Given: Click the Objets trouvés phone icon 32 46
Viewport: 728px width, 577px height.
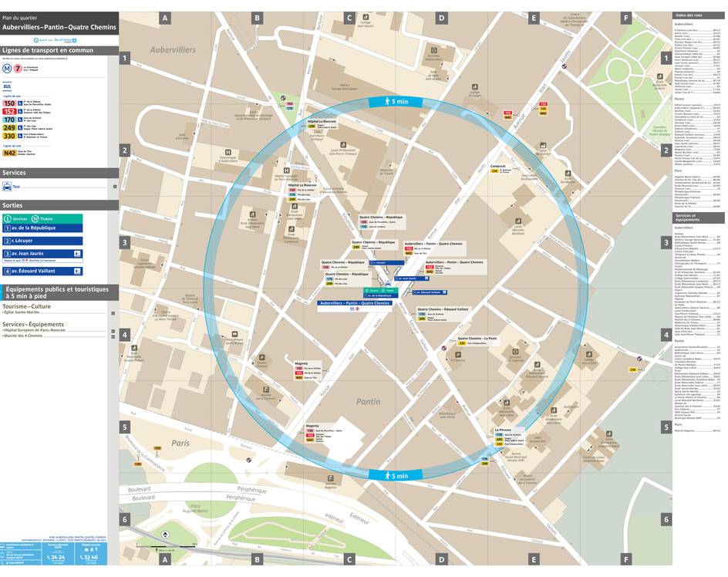Looking at the screenshot, I should coord(82,557).
